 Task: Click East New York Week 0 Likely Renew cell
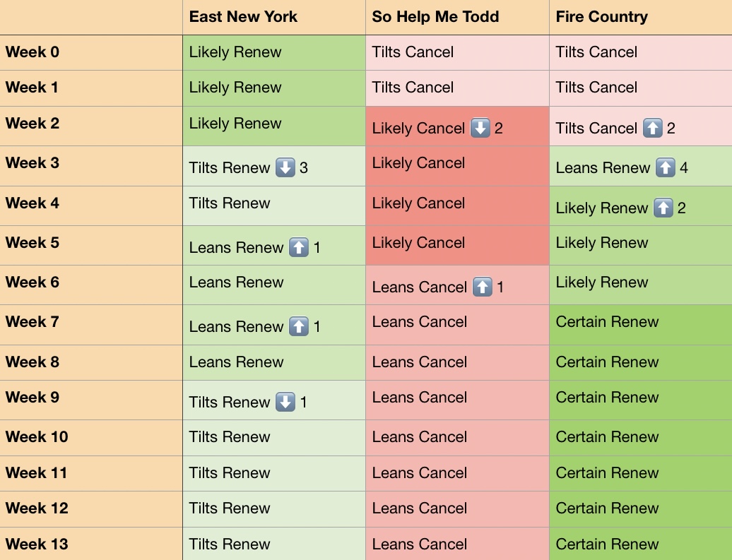pyautogui.click(x=274, y=53)
